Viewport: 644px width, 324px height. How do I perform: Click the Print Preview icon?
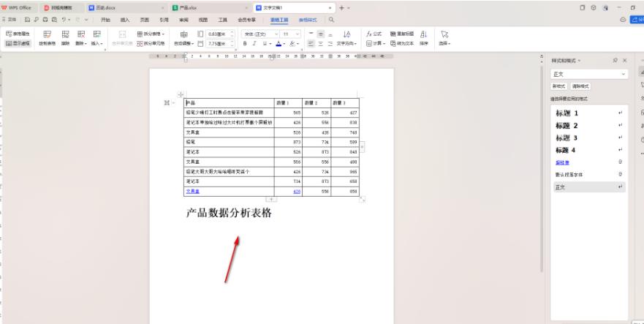[x=54, y=19]
